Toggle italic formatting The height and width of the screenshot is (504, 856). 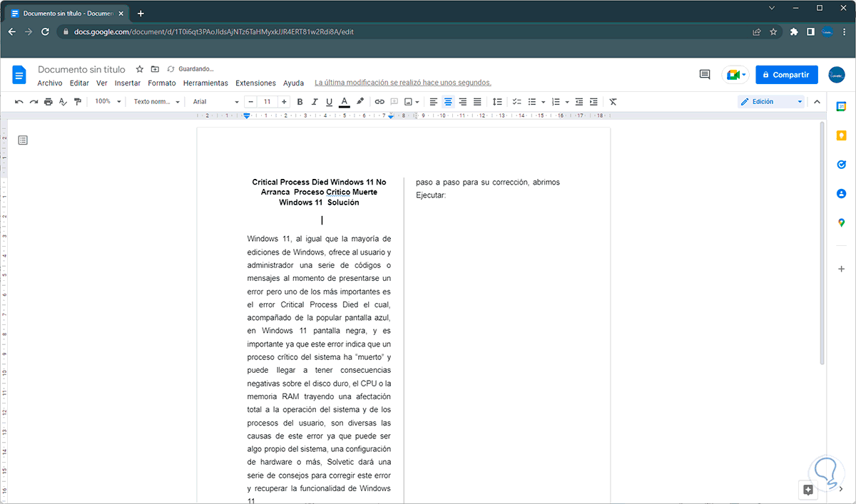(x=315, y=102)
